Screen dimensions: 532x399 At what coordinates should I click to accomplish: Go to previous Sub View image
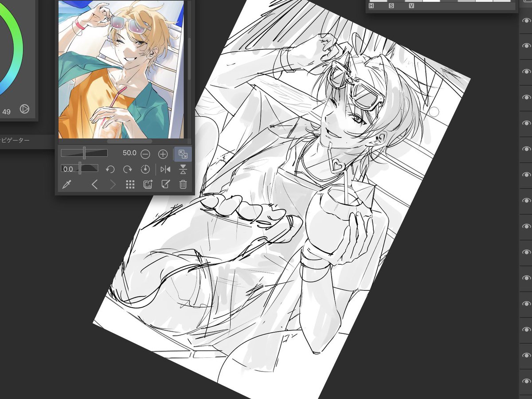tap(94, 185)
